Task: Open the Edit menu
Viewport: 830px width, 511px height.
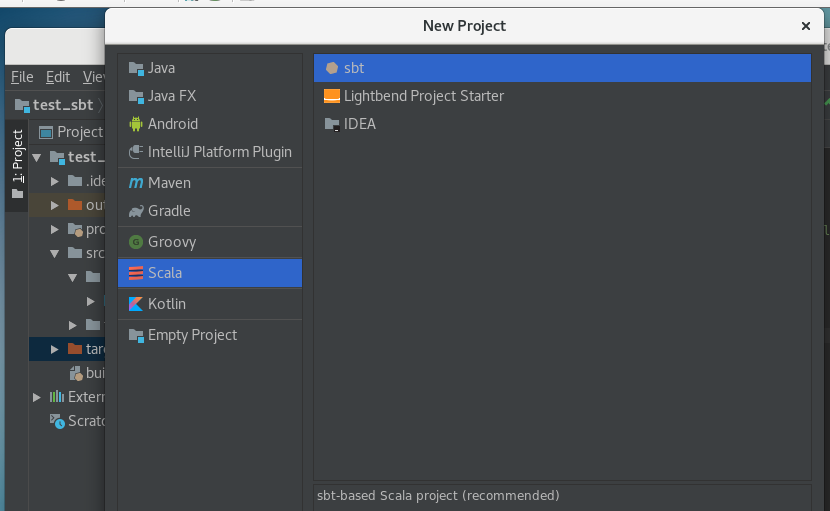Action: point(58,77)
